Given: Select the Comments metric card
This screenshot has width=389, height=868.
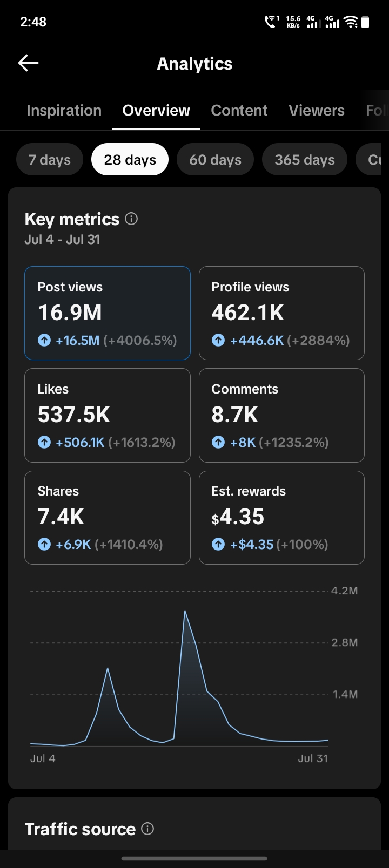Looking at the screenshot, I should click(x=281, y=415).
